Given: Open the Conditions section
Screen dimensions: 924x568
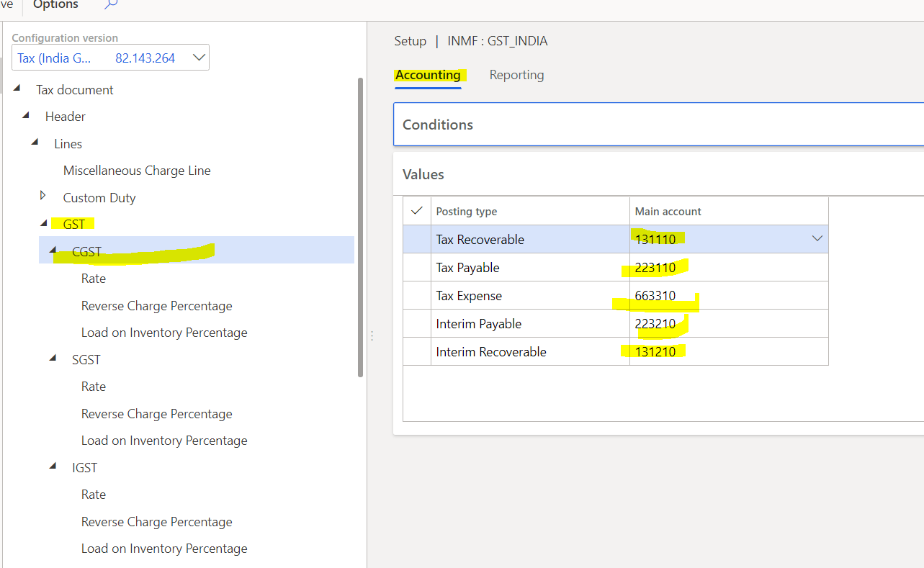Looking at the screenshot, I should [437, 124].
